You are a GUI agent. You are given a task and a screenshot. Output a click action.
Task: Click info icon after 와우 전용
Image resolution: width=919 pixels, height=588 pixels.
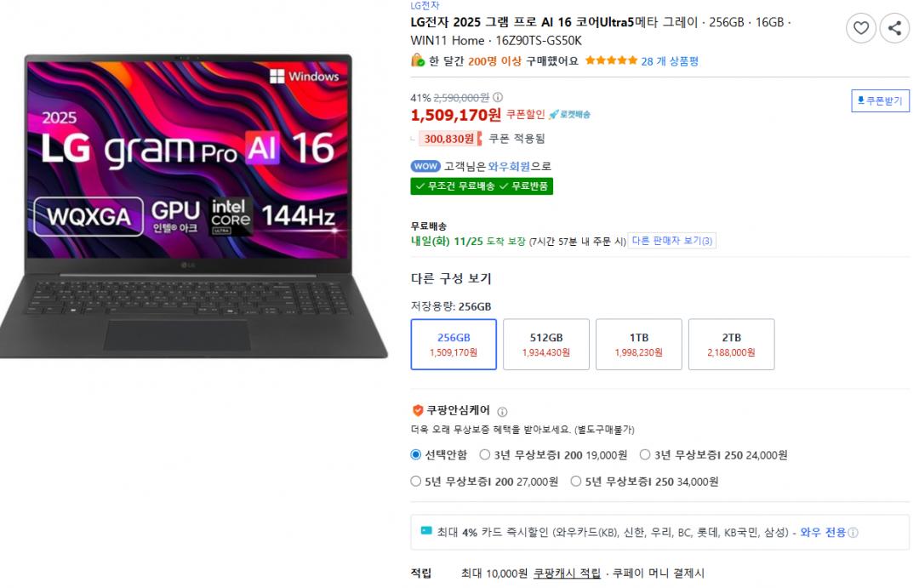pos(853,533)
